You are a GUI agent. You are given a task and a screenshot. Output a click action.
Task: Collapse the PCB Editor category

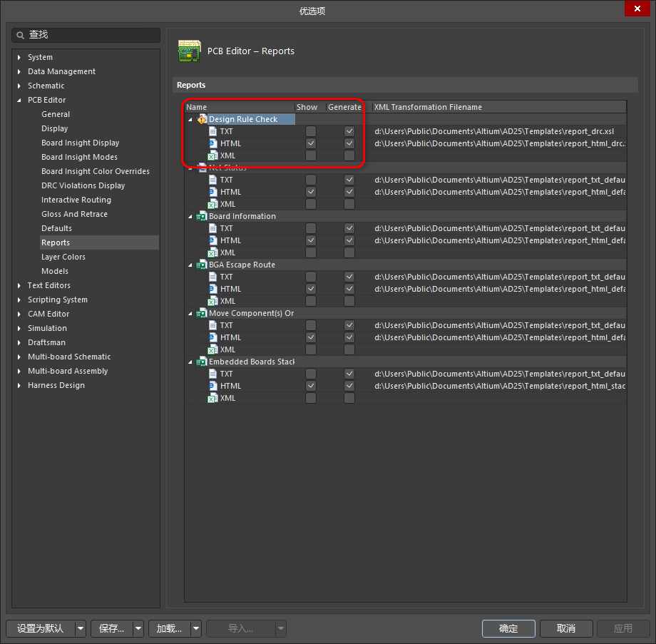click(19, 101)
